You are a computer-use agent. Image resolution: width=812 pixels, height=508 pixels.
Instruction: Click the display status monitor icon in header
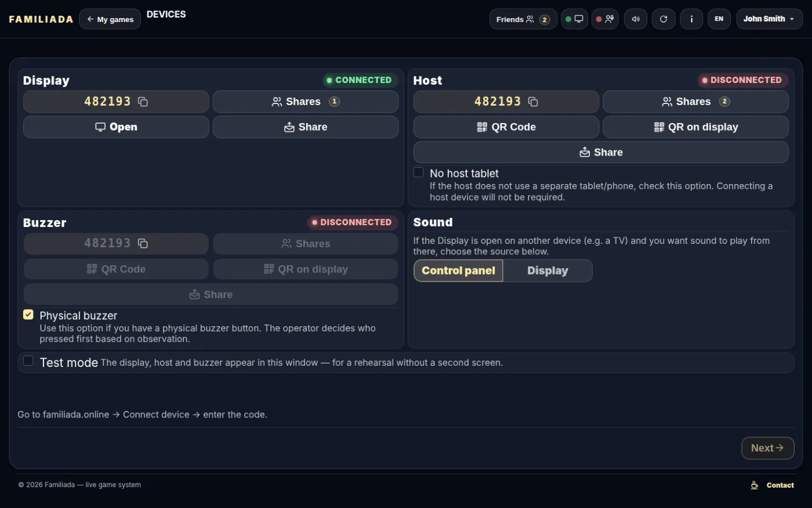(574, 19)
